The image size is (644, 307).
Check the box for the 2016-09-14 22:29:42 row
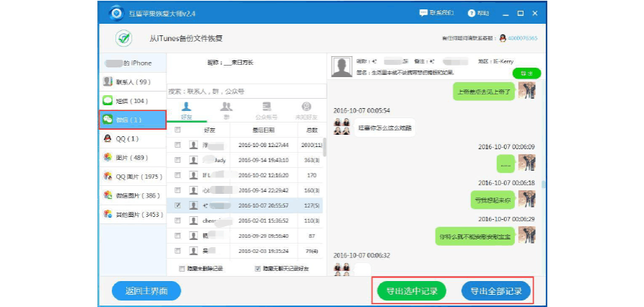coord(177,190)
